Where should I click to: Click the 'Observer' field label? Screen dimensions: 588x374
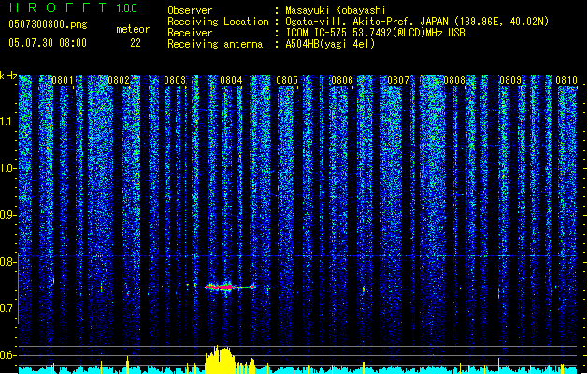[190, 10]
